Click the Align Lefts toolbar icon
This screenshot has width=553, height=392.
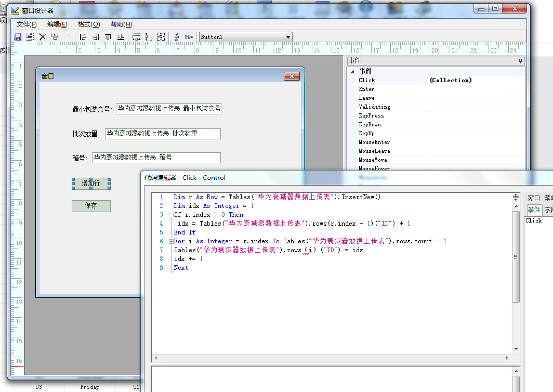tap(83, 37)
